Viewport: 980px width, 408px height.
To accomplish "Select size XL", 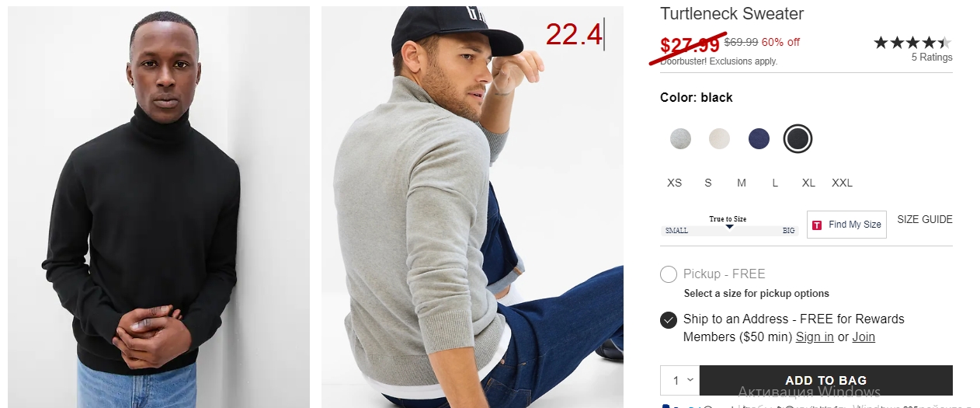I will [x=808, y=183].
